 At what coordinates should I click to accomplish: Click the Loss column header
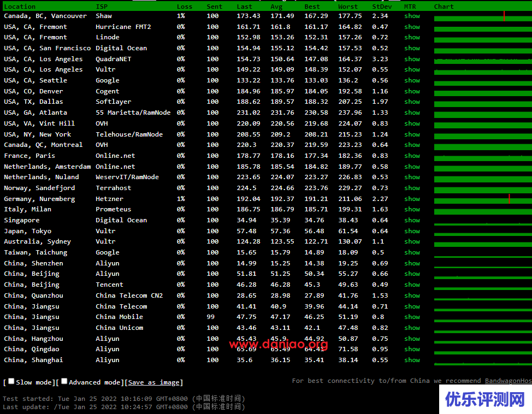coord(185,7)
